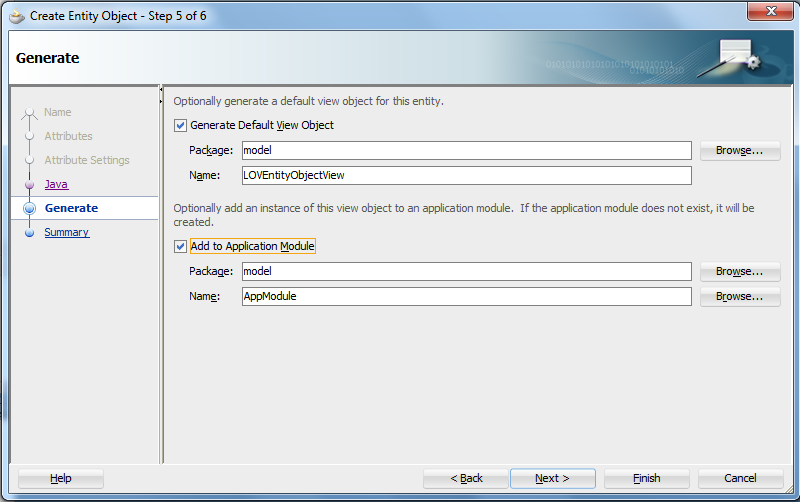Browse for the application module package

coord(740,271)
